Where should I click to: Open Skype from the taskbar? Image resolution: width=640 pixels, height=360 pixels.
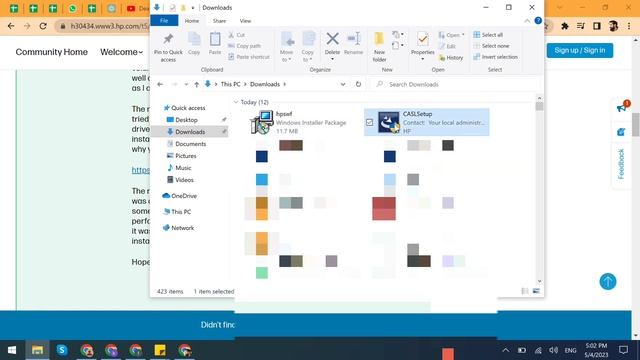(62, 350)
